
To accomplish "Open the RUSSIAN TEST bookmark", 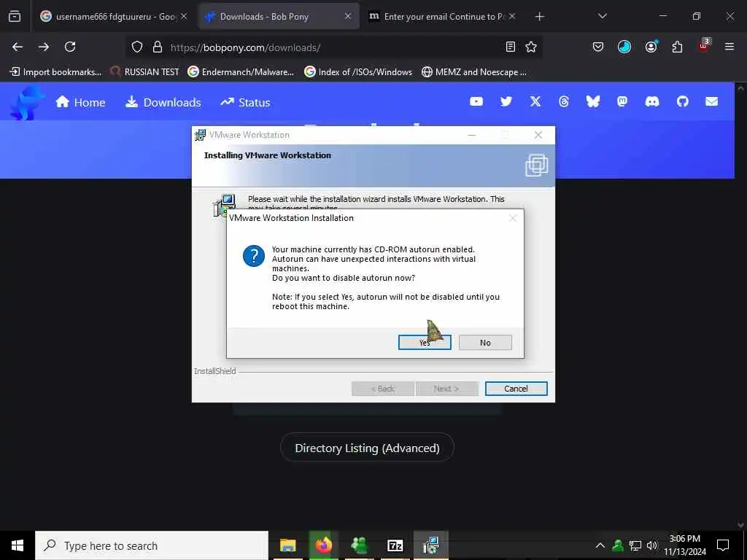I will tap(145, 72).
